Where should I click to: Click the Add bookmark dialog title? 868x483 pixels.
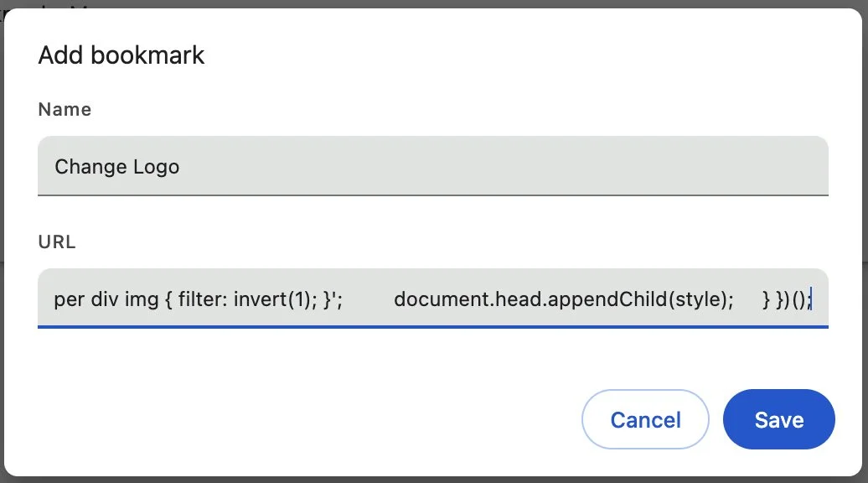[121, 55]
